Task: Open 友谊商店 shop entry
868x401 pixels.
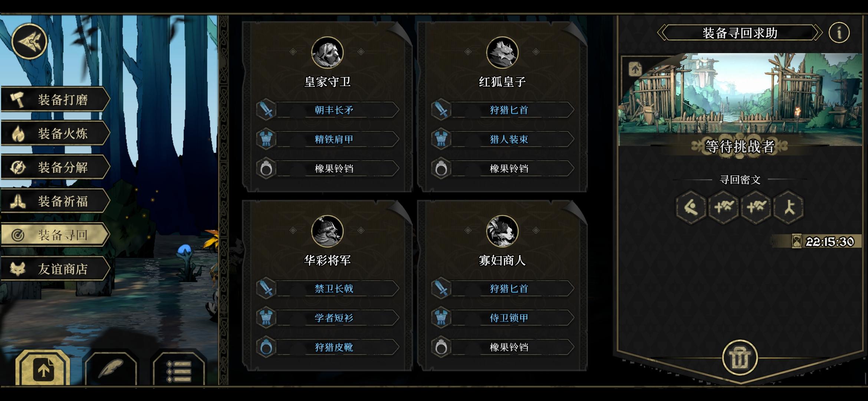Action: 56,268
